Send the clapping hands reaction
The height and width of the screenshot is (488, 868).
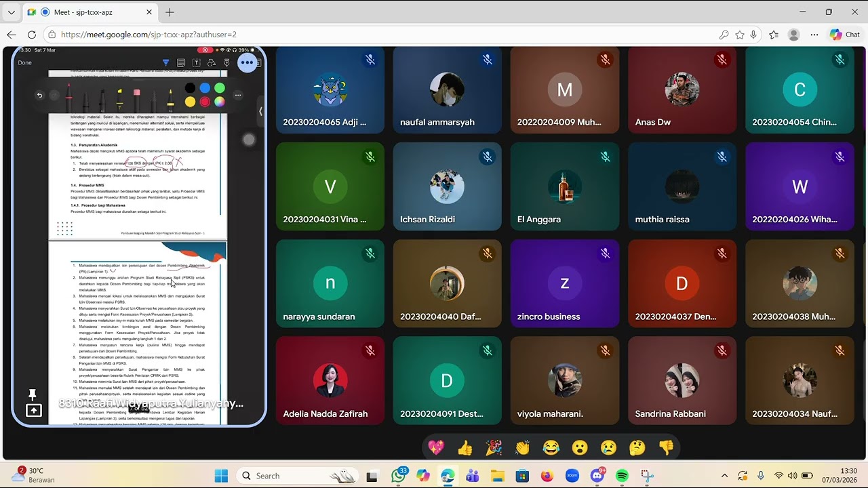522,447
